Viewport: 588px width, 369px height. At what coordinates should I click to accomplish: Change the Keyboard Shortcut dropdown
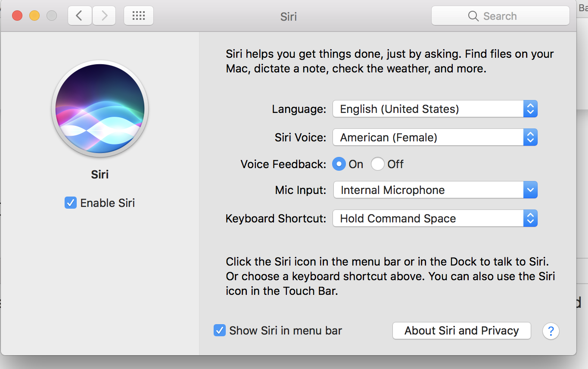435,219
